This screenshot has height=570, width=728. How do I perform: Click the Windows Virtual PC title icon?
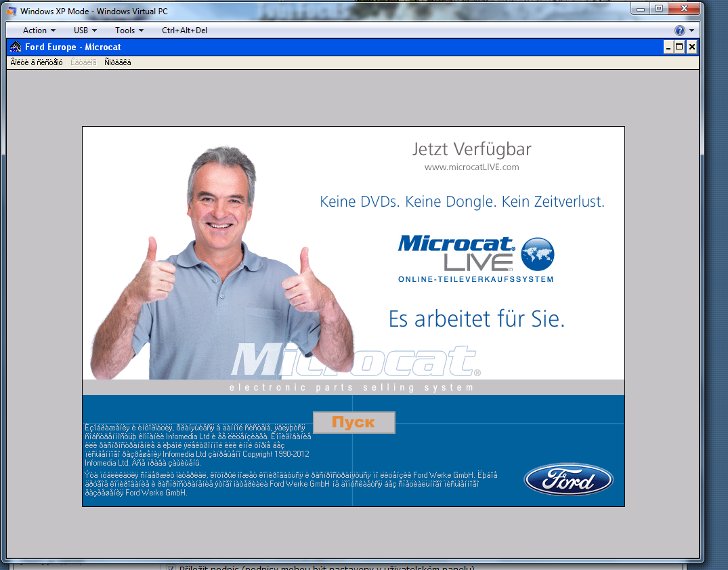pyautogui.click(x=11, y=12)
